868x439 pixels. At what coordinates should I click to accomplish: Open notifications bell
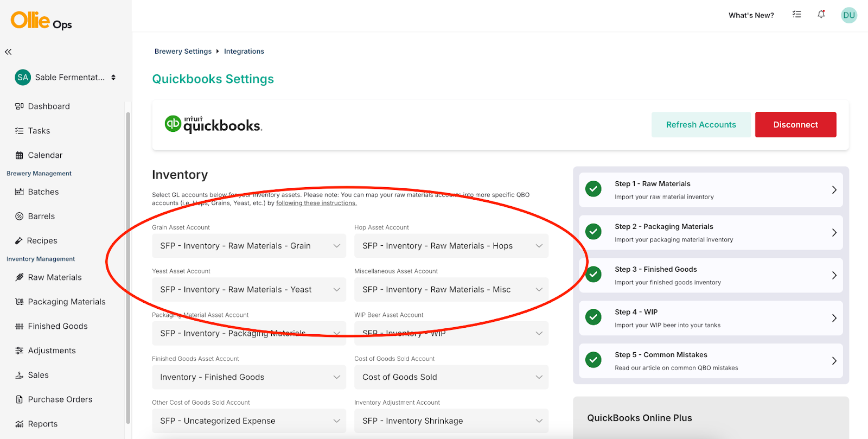821,15
